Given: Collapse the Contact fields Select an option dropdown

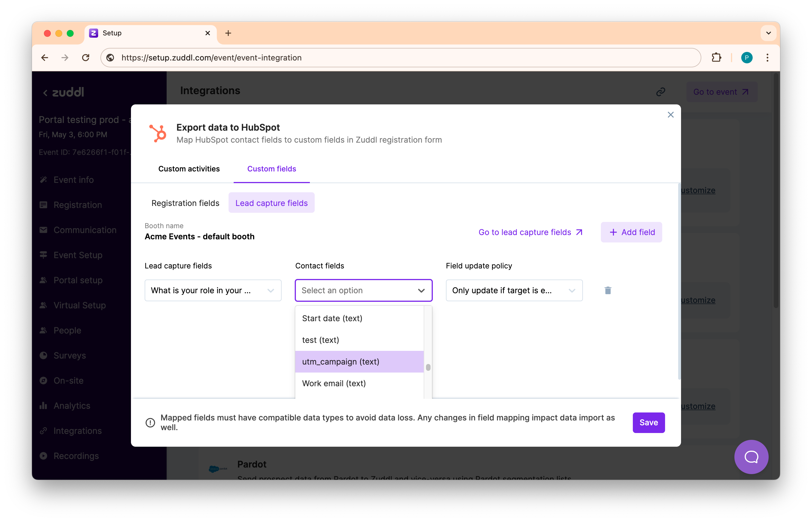Looking at the screenshot, I should tap(421, 290).
